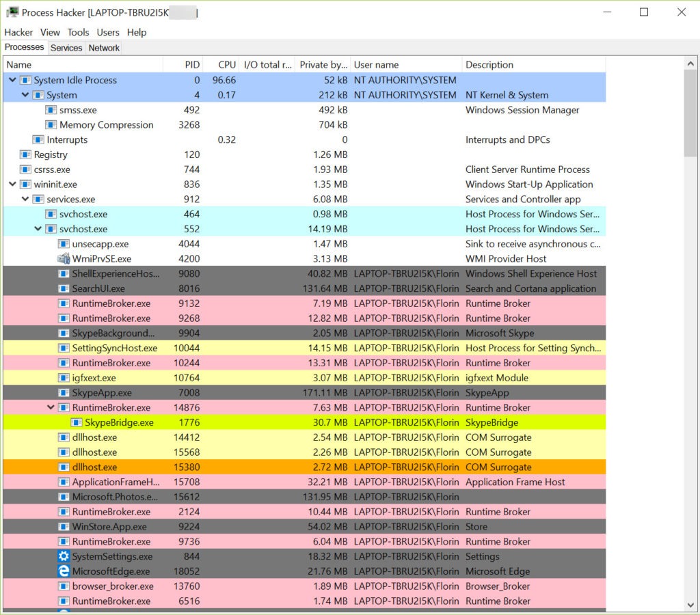This screenshot has height=615, width=700.
Task: Click the 131.95 MB private bytes value
Action: 325,497
